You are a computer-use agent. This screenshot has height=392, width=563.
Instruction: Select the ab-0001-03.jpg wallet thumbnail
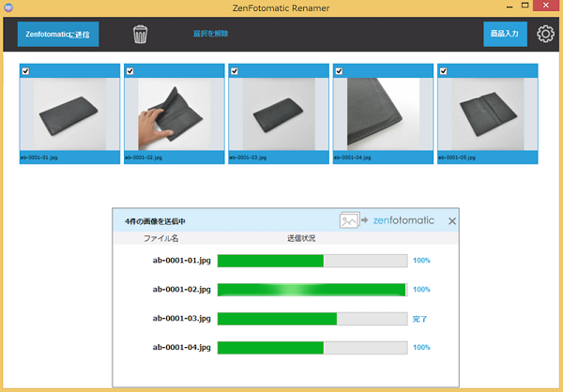tap(279, 114)
